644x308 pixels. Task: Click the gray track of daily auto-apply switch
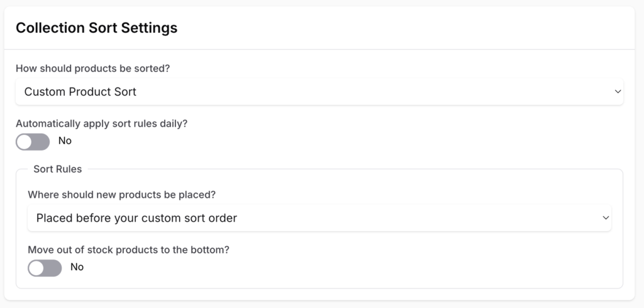[42, 142]
